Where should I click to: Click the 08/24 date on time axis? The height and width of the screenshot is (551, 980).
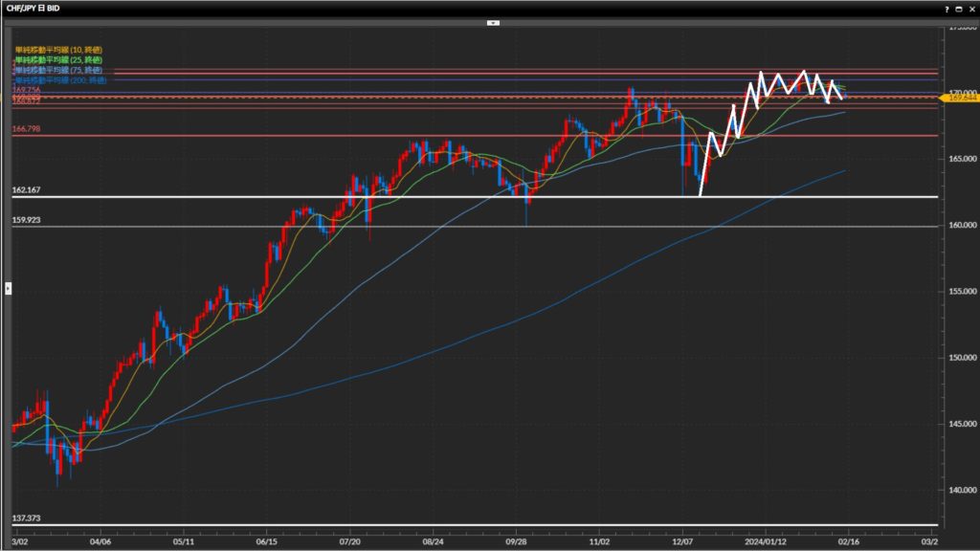(433, 540)
